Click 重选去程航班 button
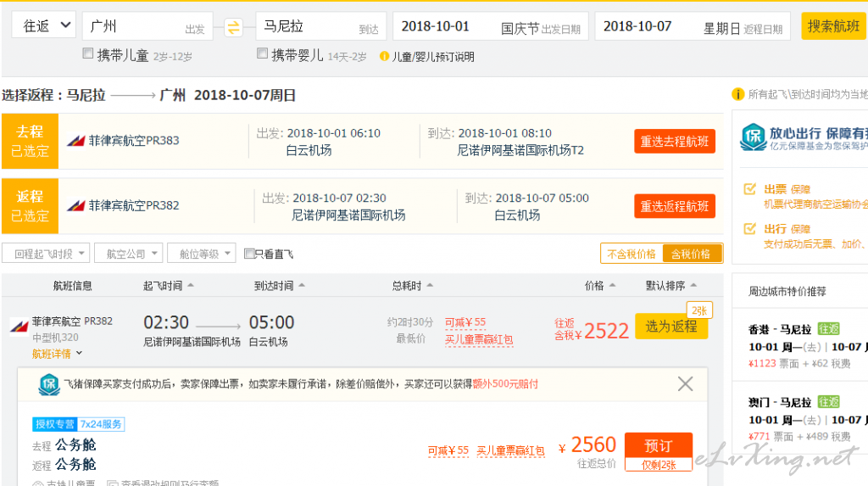Screen dimensions: 868x486 (x=675, y=142)
